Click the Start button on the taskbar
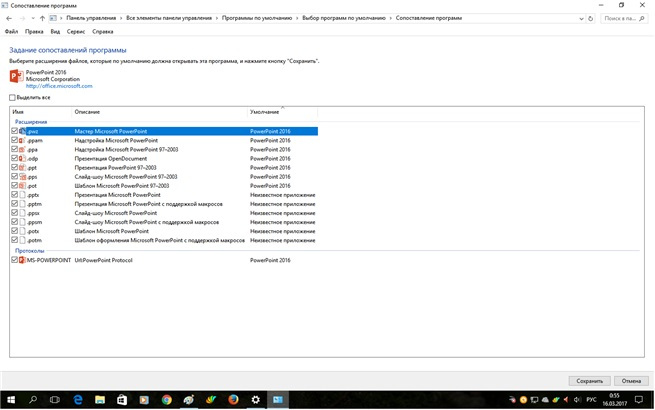 click(11, 400)
